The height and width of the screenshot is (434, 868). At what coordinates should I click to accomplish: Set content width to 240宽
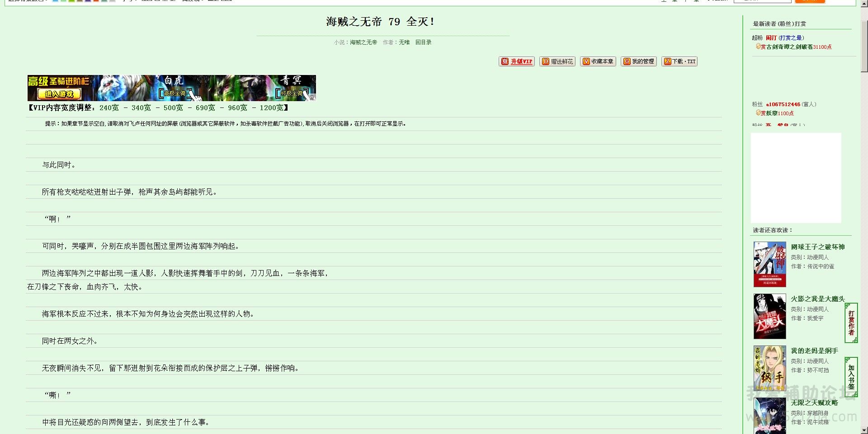point(109,108)
